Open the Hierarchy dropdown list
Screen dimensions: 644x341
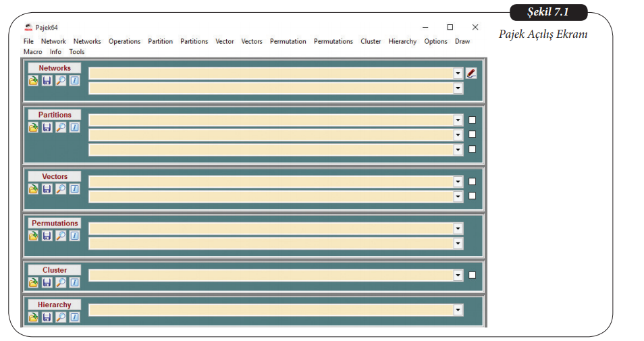[458, 310]
